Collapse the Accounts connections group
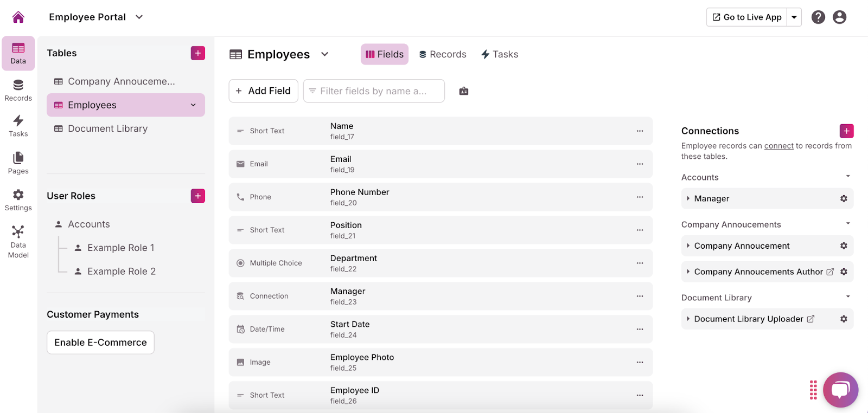The height and width of the screenshot is (413, 868). (x=848, y=177)
